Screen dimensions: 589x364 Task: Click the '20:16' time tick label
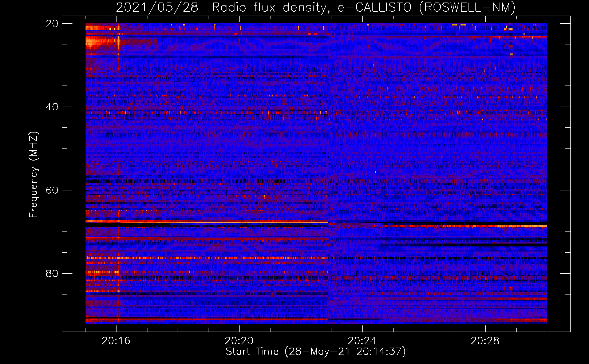(x=116, y=341)
